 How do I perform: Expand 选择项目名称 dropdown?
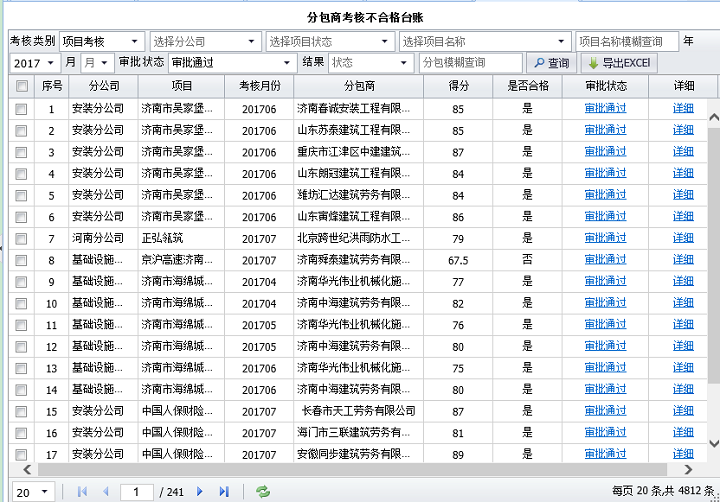(485, 41)
